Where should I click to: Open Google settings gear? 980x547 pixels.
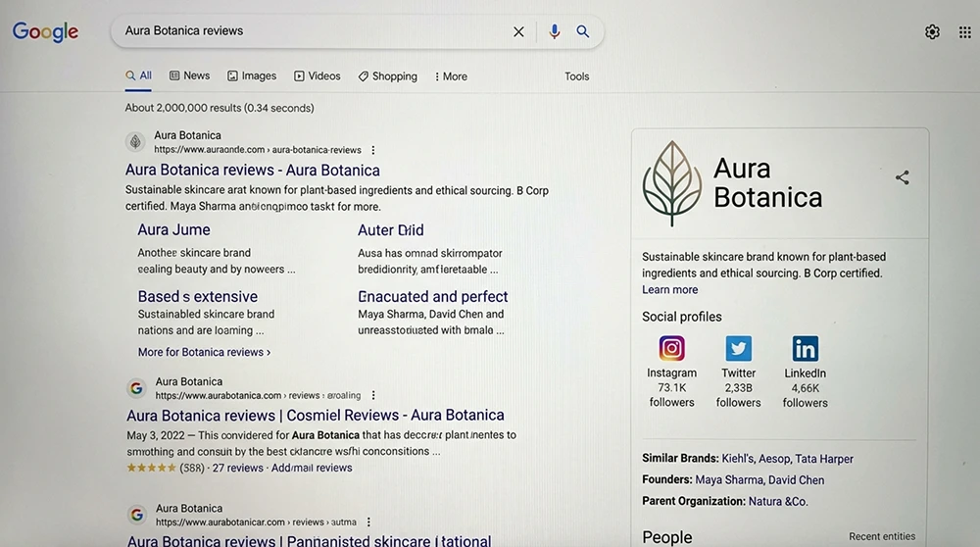click(932, 32)
